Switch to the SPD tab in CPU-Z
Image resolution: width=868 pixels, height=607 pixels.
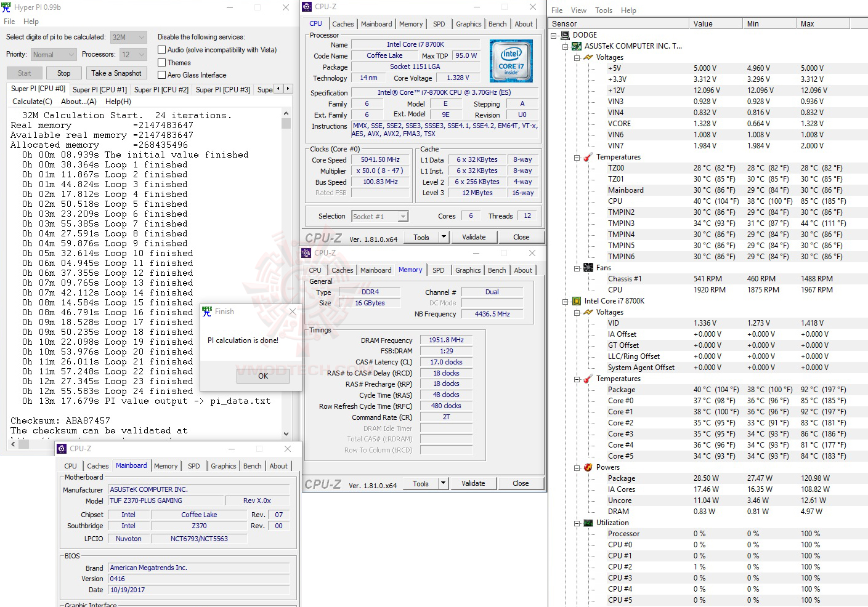(439, 23)
